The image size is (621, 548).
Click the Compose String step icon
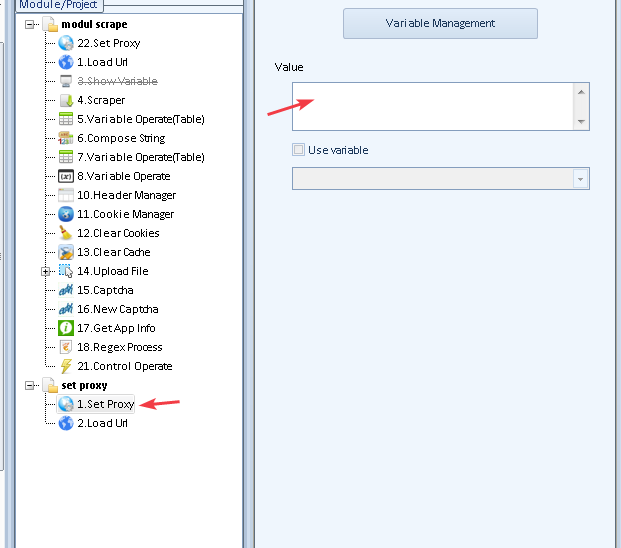click(x=66, y=138)
